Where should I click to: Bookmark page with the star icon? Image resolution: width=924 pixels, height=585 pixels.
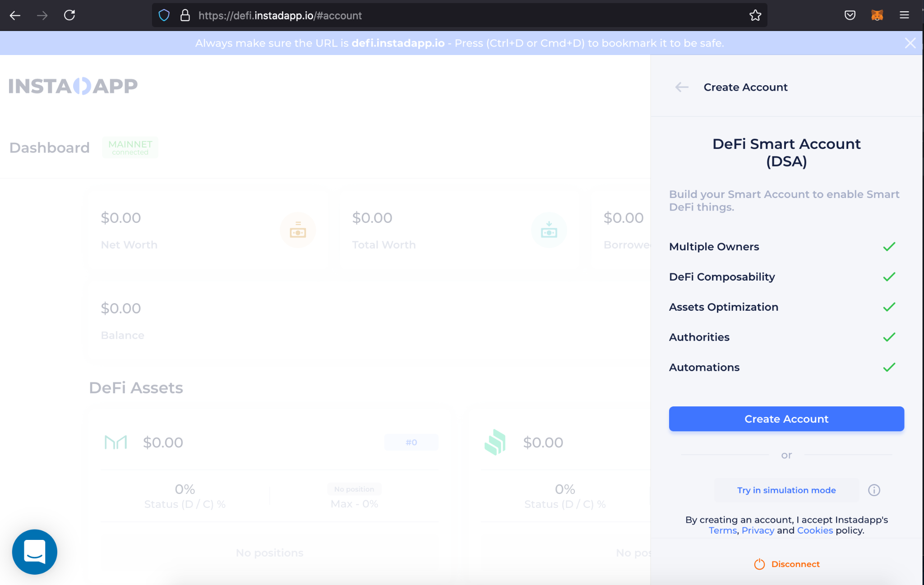click(x=755, y=15)
